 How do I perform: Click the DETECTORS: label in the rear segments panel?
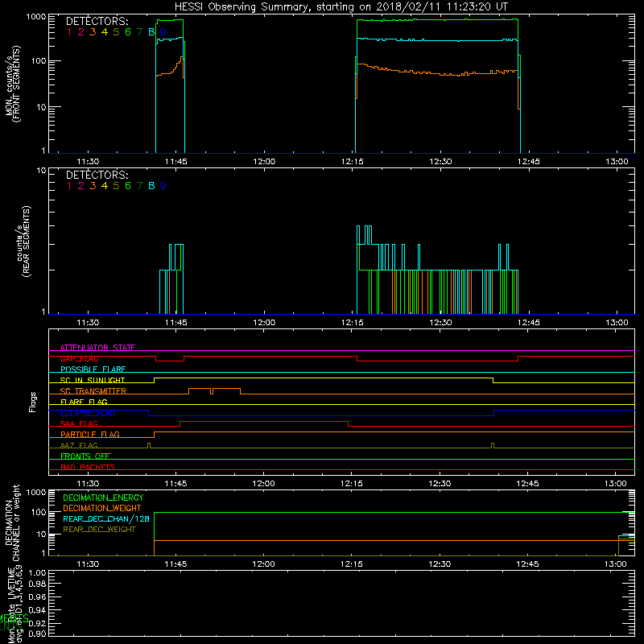[97, 175]
